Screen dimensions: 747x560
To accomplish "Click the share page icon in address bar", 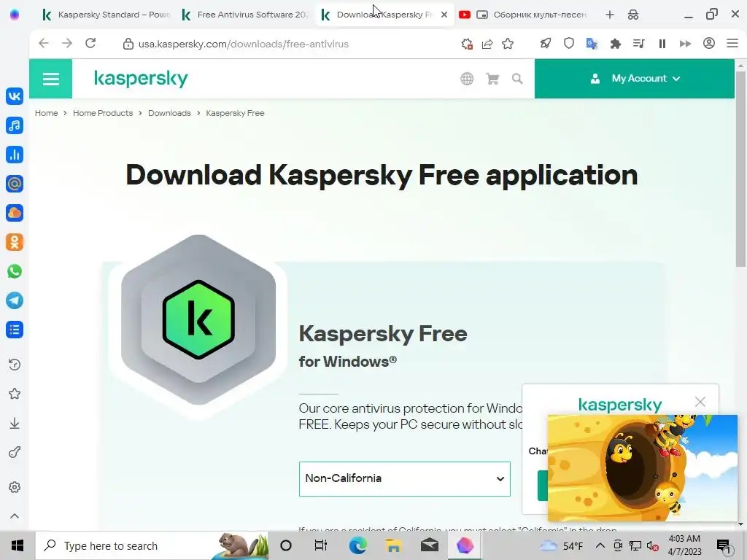I will (x=487, y=44).
